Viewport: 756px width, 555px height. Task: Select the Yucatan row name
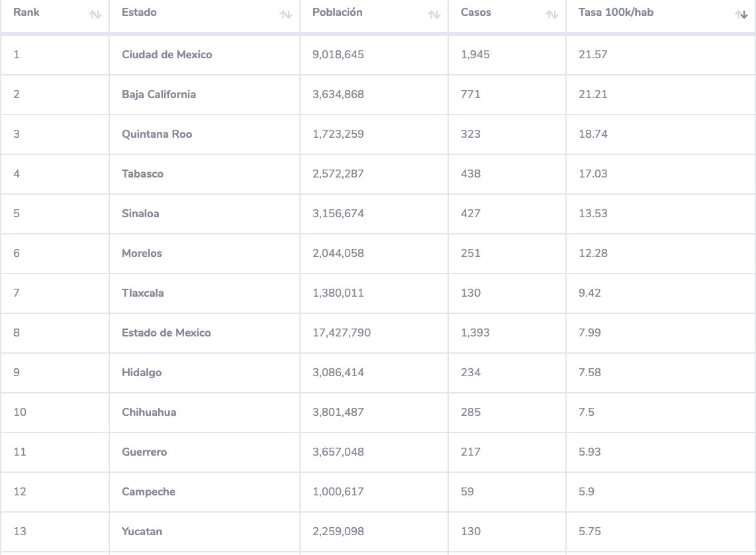[142, 532]
